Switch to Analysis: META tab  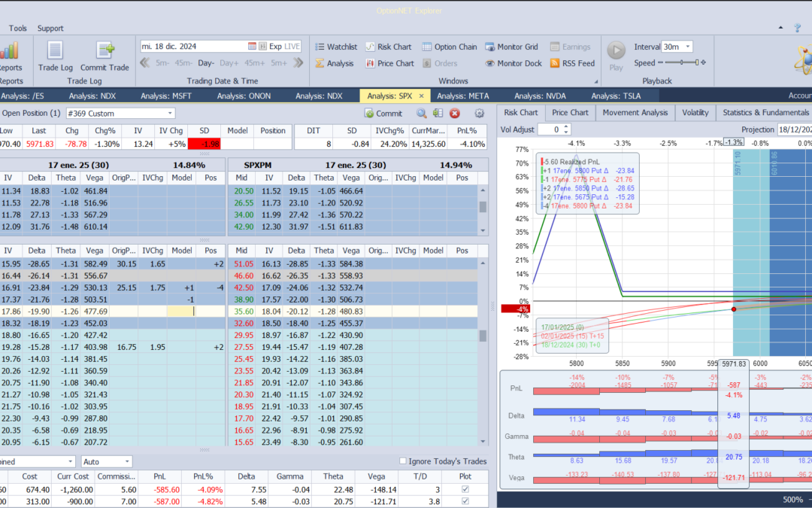462,96
